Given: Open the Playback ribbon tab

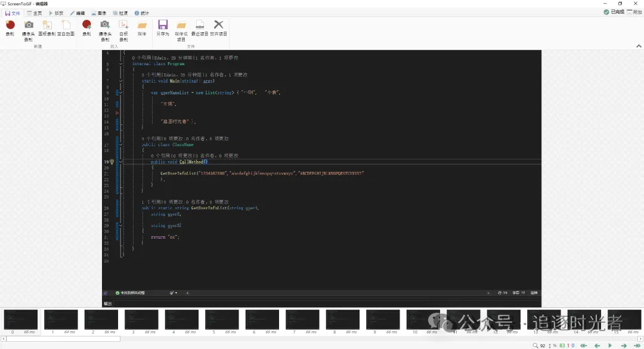Looking at the screenshot, I should coord(55,13).
